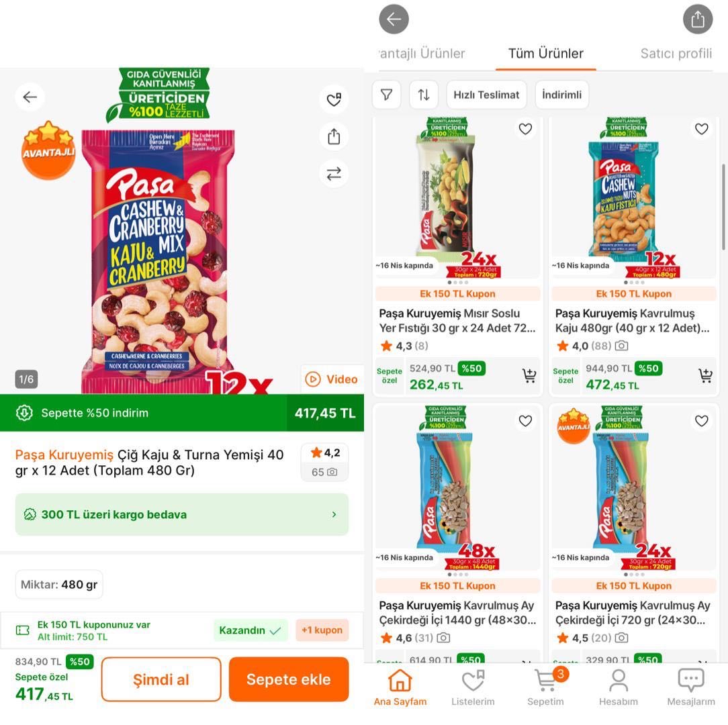Viewport: 728px width, 725px height.
Task: Toggle the İndirimli filter chip
Action: (x=562, y=95)
